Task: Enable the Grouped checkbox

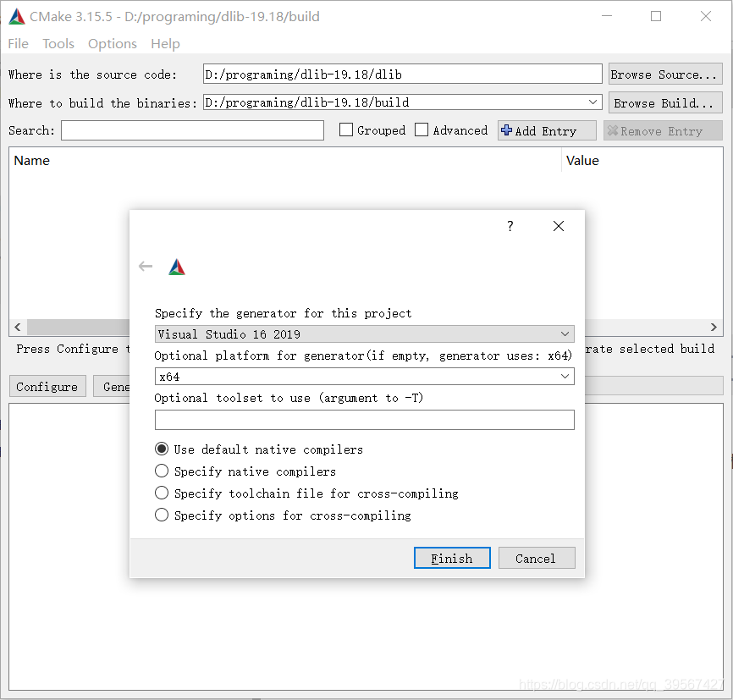Action: [x=346, y=130]
